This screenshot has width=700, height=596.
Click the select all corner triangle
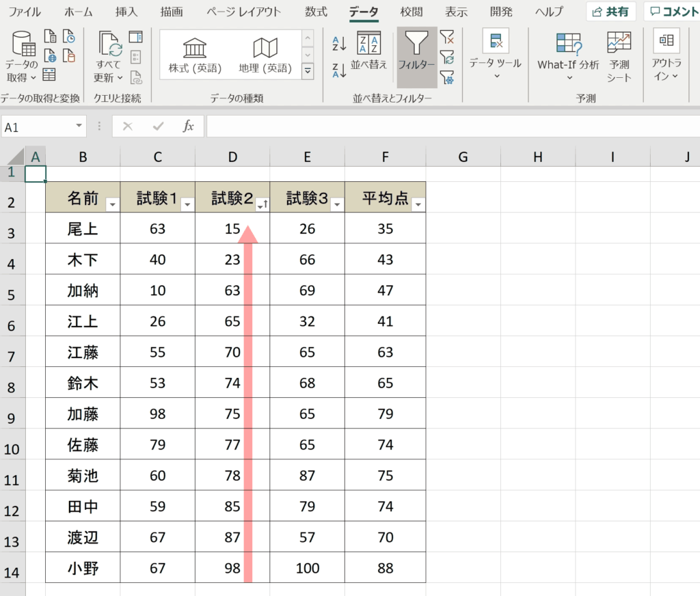point(15,157)
